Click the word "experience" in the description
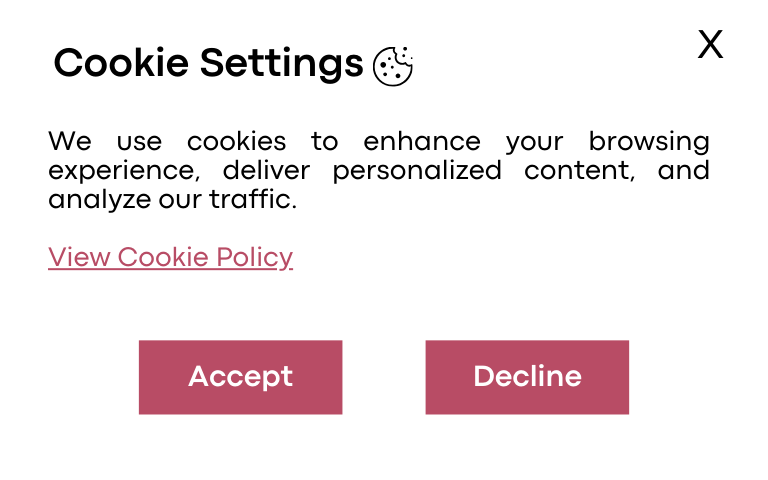768x480 pixels. tap(124, 171)
